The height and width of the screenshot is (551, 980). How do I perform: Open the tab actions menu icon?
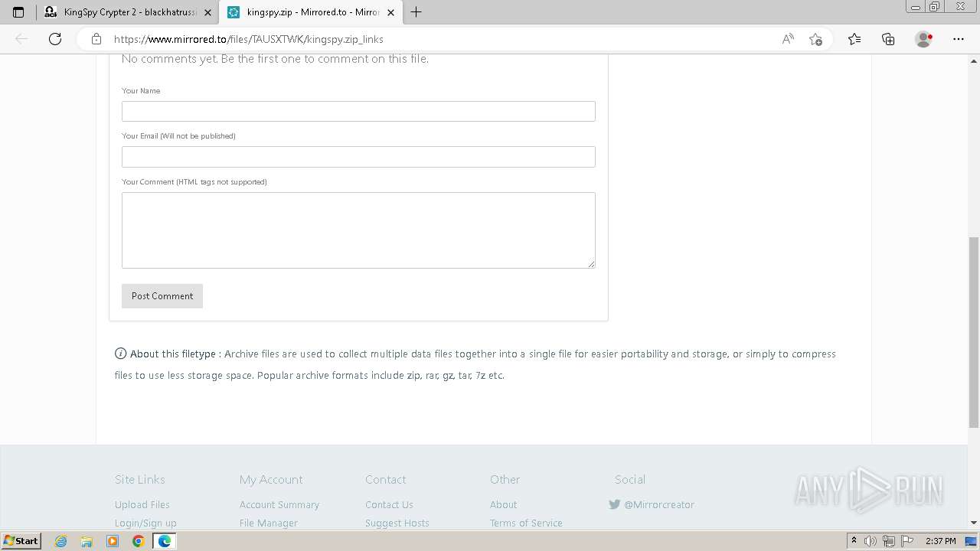pos(18,12)
